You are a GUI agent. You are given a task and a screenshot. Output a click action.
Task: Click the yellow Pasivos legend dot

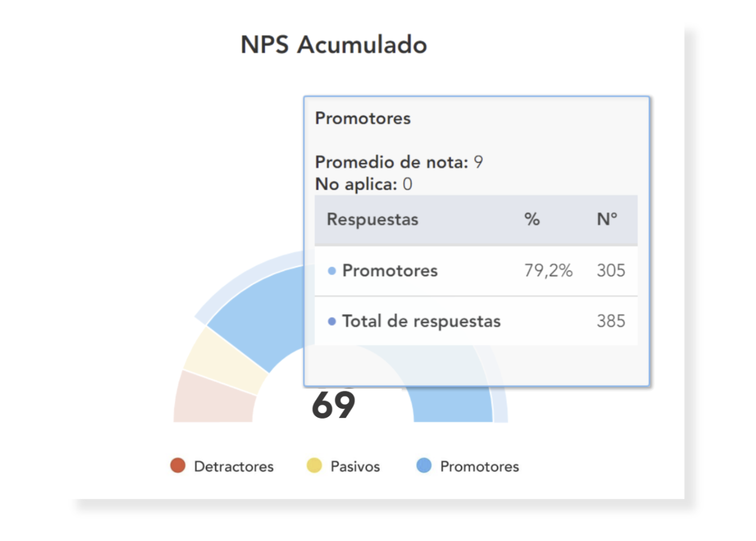click(314, 465)
